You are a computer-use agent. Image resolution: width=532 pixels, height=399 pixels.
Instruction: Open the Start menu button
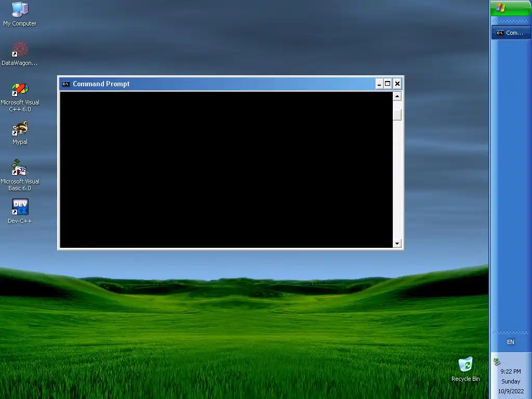click(511, 8)
